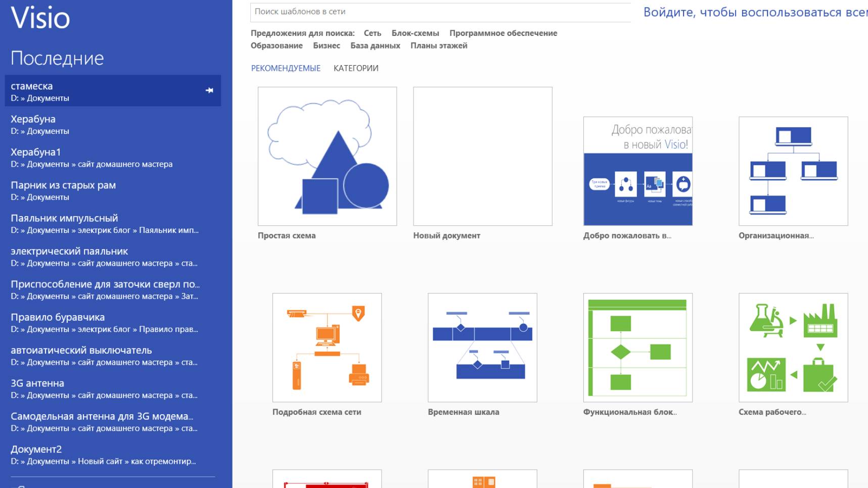Select the "Временная шкала" template

tap(483, 348)
